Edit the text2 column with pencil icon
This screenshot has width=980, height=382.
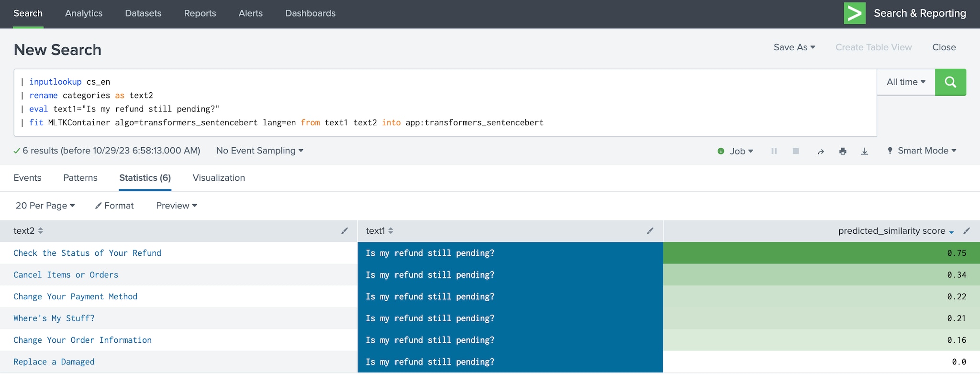345,231
